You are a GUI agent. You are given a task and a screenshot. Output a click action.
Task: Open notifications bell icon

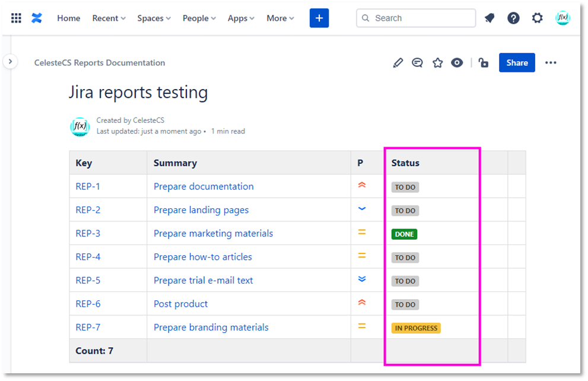coord(490,18)
